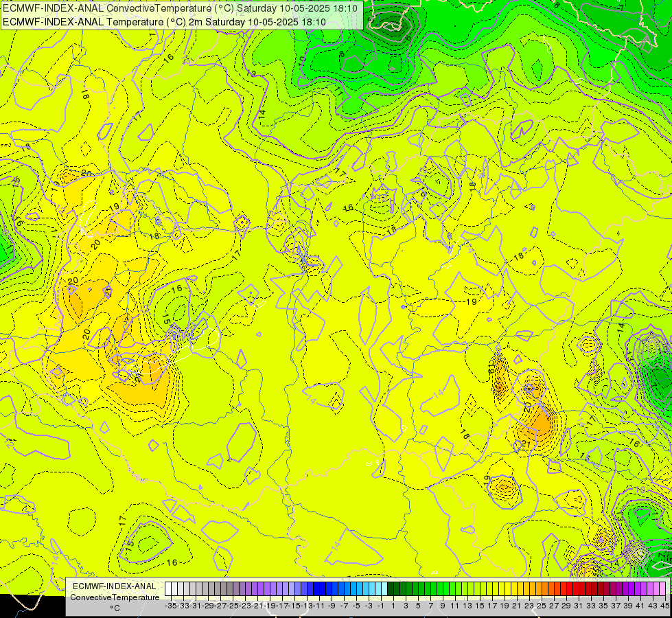Click the °C unit label under legend name
The width and height of the screenshot is (672, 618).
115,608
